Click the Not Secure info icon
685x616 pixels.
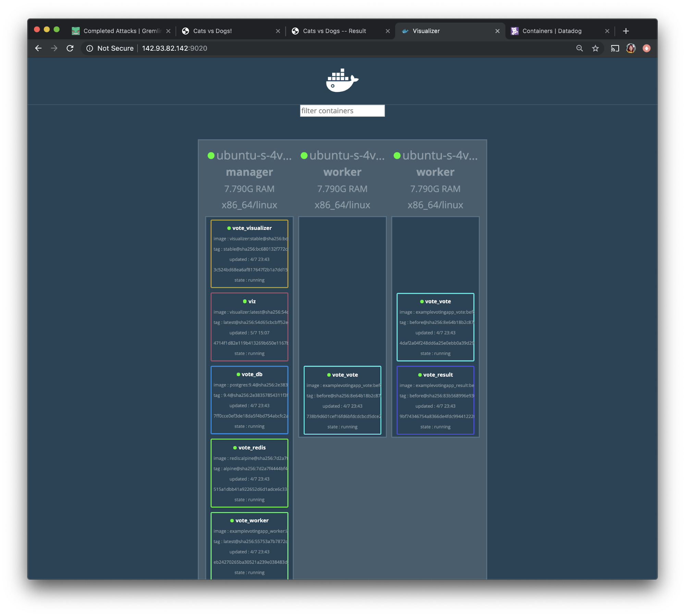click(89, 48)
